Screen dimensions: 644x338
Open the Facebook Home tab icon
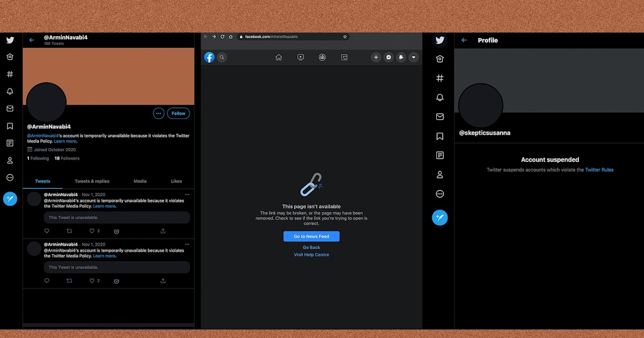(x=279, y=57)
